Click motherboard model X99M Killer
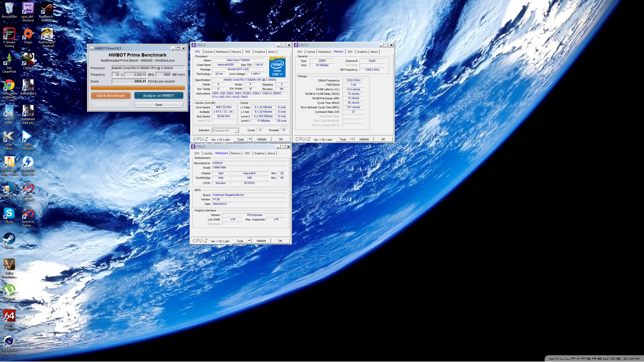The image size is (644, 362). (236, 168)
